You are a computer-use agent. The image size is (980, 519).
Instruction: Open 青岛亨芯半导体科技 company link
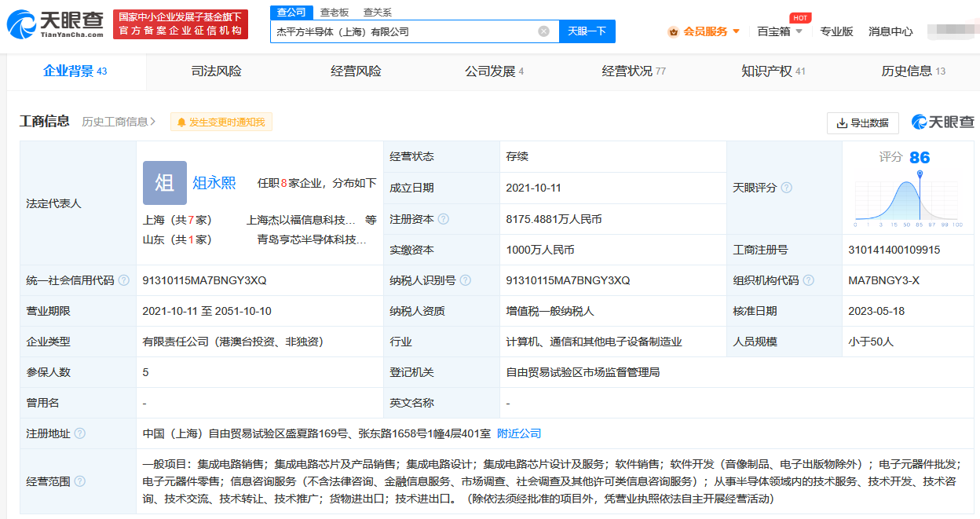pos(312,239)
